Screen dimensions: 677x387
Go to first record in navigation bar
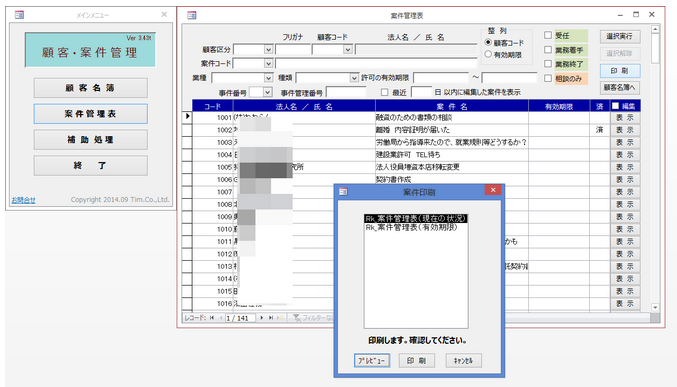[212, 318]
